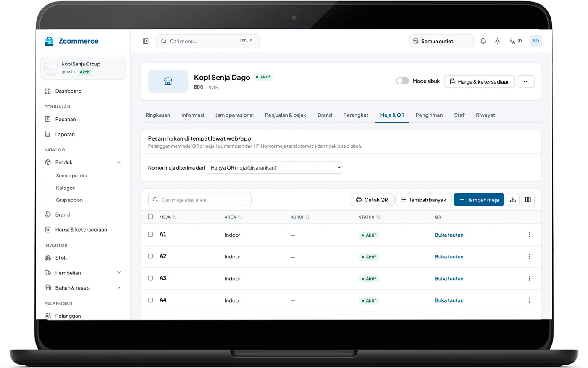588x368 pixels.
Task: Toggle Mode sibuk switch
Action: pyautogui.click(x=402, y=81)
